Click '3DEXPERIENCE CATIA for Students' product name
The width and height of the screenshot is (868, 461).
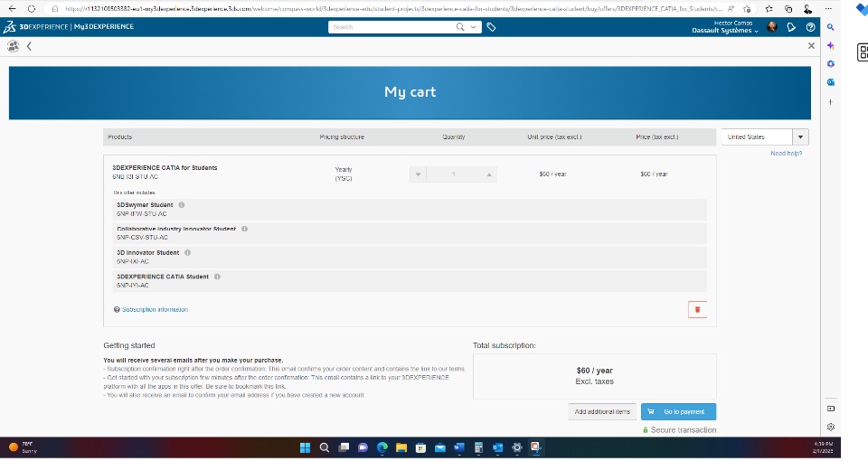[165, 168]
